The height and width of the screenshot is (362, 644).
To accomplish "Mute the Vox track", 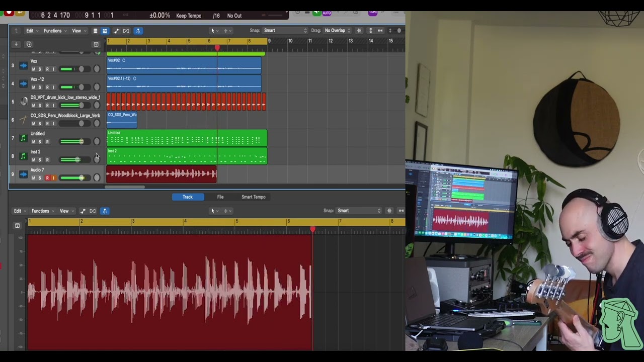I will coord(34,69).
